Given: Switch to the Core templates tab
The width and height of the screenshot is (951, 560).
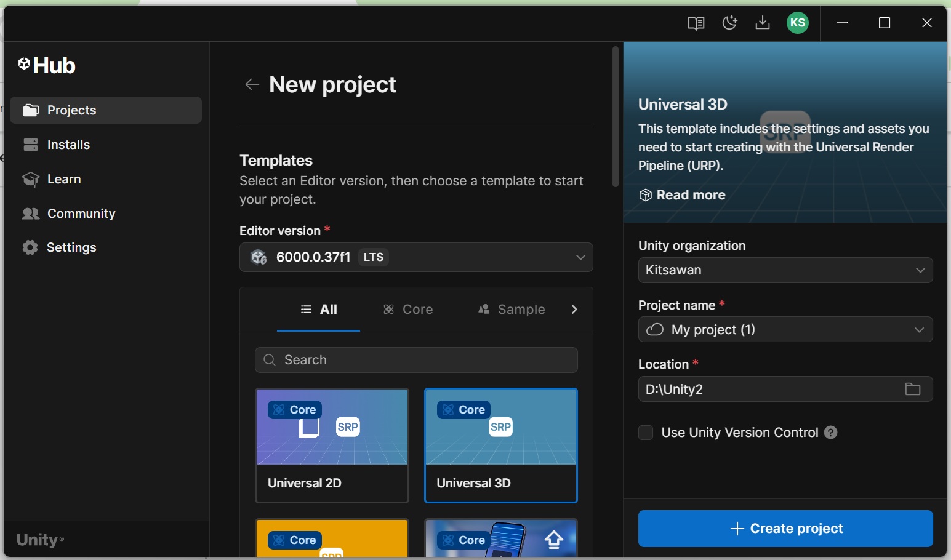Looking at the screenshot, I should [x=408, y=310].
